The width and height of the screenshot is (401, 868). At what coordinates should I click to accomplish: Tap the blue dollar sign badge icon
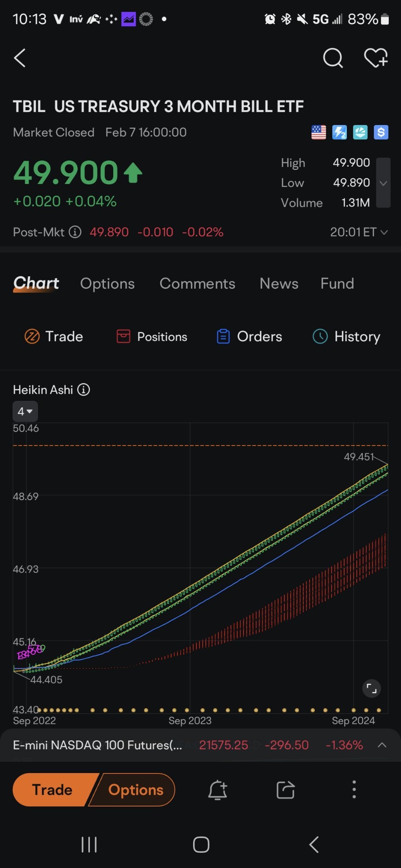(381, 132)
